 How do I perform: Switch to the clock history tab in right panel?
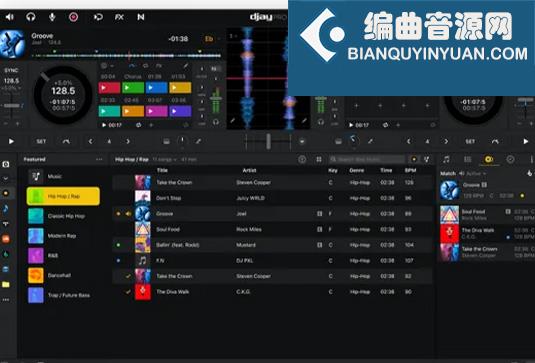coord(510,159)
